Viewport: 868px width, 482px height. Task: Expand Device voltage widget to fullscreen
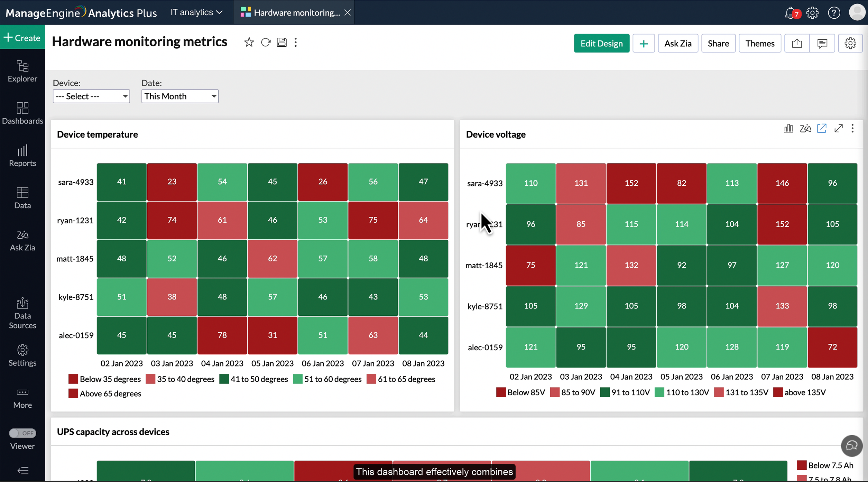(x=838, y=128)
